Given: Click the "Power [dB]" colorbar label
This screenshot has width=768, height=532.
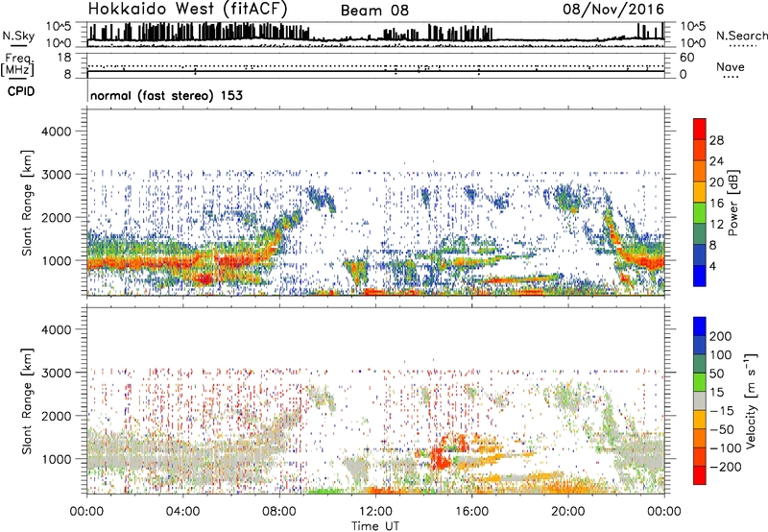Looking at the screenshot, I should click(x=732, y=203).
